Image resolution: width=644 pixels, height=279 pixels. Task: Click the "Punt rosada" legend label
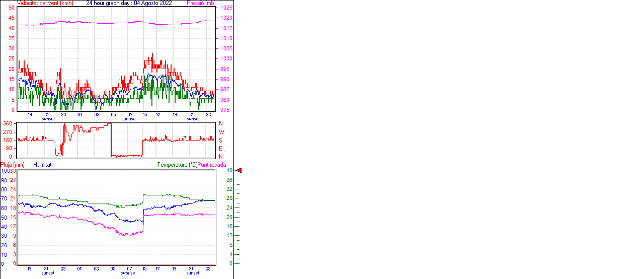[212, 165]
